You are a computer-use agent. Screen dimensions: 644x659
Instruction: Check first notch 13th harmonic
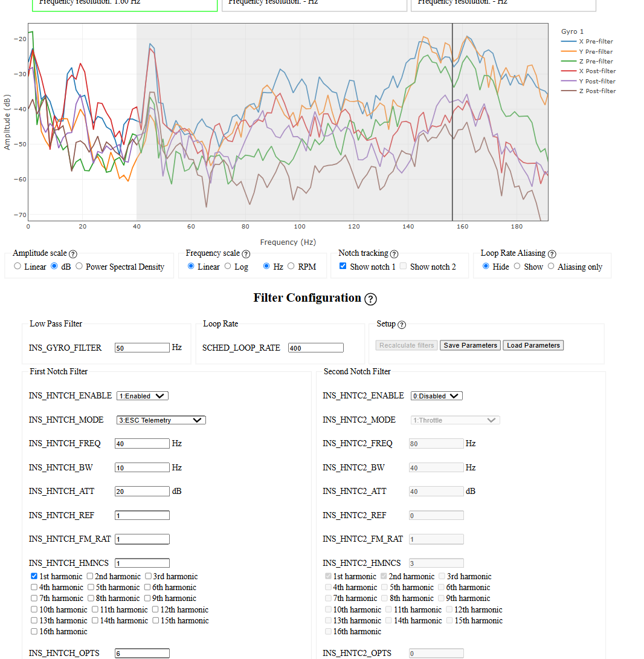34,620
